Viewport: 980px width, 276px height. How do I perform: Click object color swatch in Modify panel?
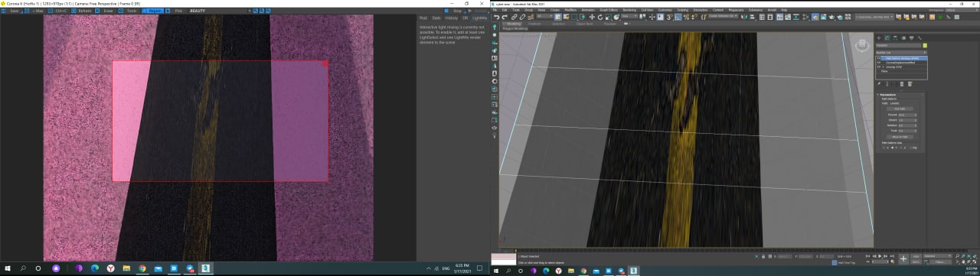(925, 46)
